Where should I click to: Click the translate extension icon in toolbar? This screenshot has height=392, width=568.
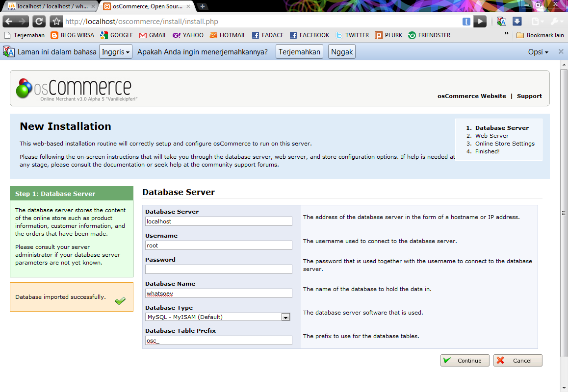pos(501,22)
